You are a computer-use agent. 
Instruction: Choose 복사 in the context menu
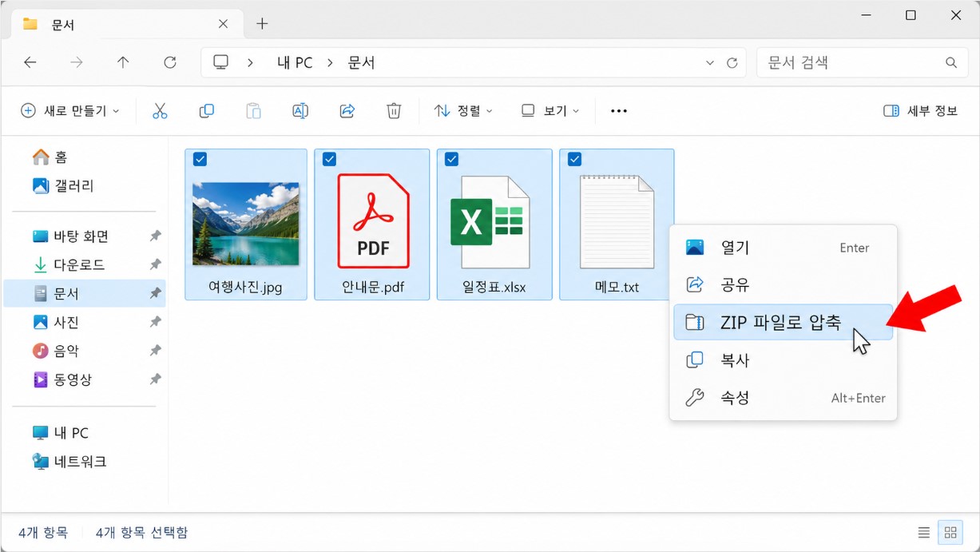click(784, 360)
